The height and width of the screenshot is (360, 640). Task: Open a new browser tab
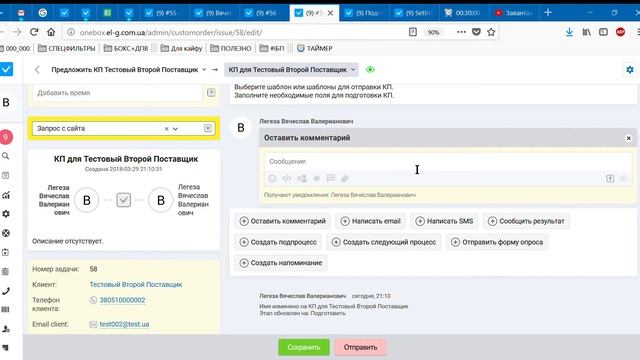[x=548, y=13]
